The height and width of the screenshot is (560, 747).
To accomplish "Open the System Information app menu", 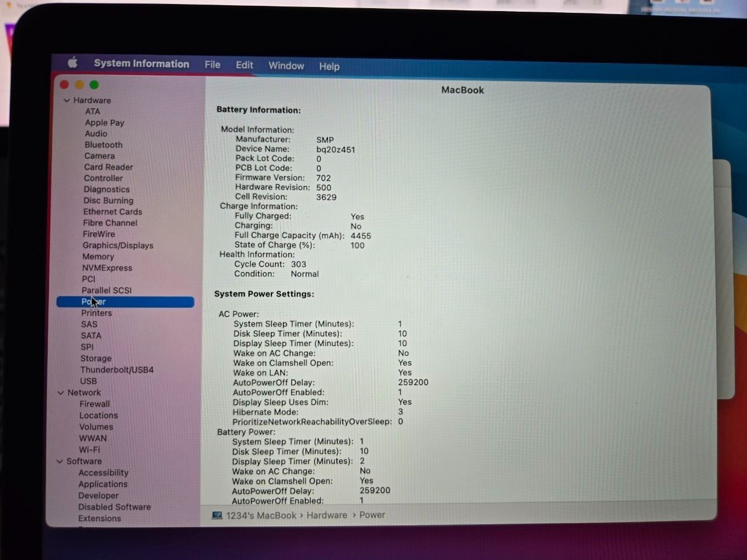I will [141, 64].
